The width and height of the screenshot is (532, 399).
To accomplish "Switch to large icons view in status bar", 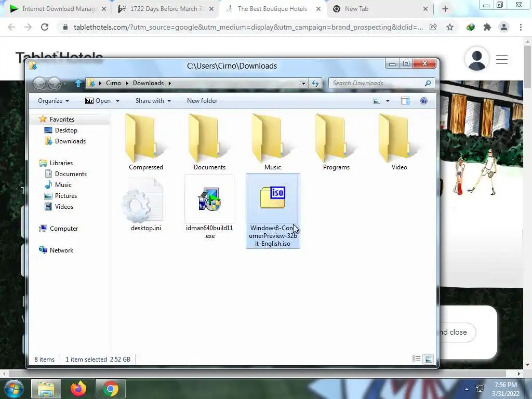I will [429, 359].
